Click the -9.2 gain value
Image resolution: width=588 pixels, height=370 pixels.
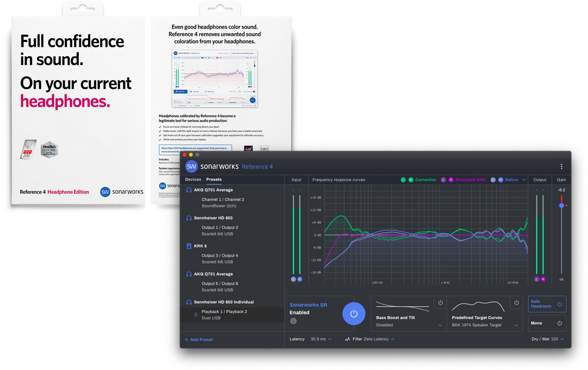561,190
